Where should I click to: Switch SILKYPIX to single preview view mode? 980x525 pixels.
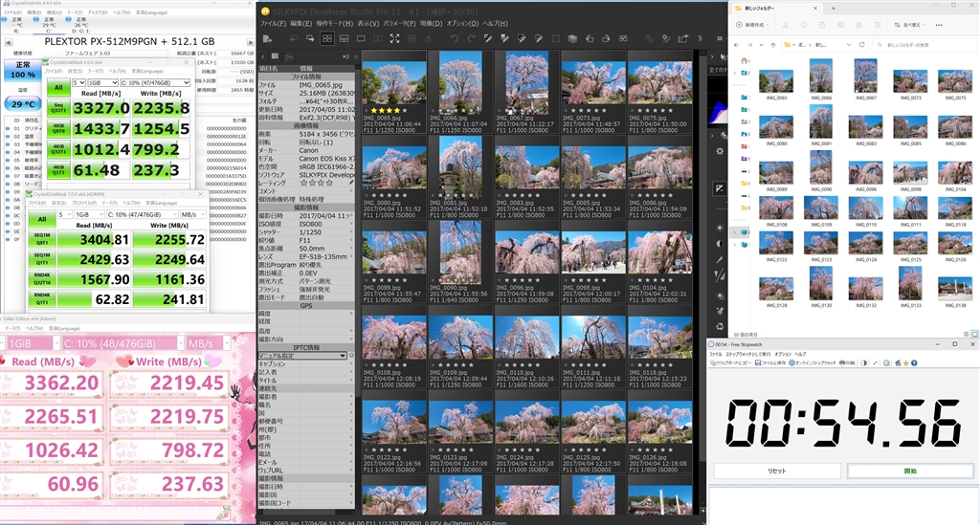(361, 38)
